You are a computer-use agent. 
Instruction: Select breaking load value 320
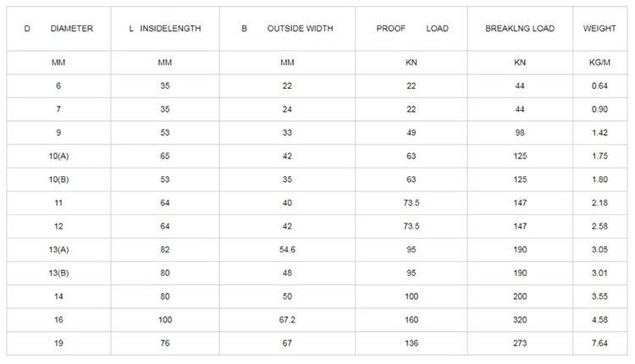520,320
